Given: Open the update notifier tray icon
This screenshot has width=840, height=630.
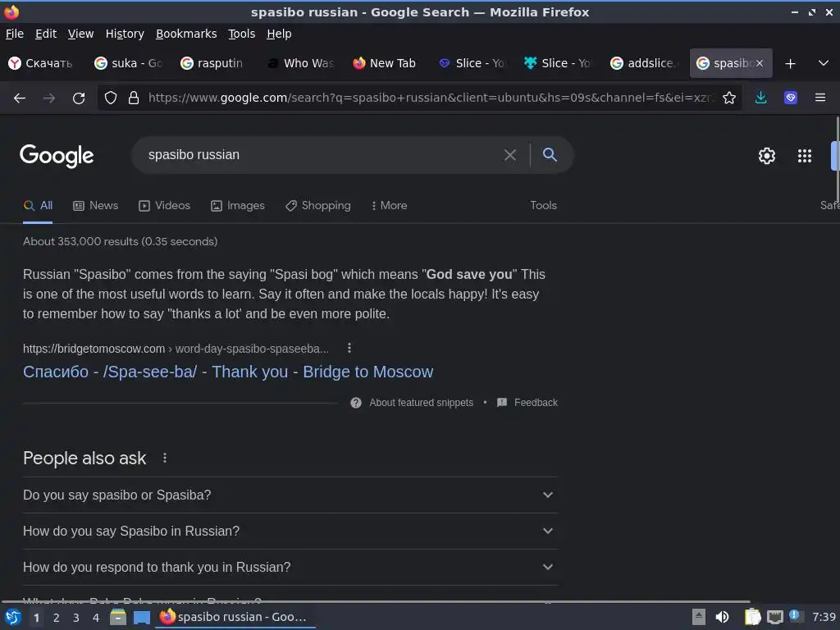Looking at the screenshot, I should [x=796, y=616].
